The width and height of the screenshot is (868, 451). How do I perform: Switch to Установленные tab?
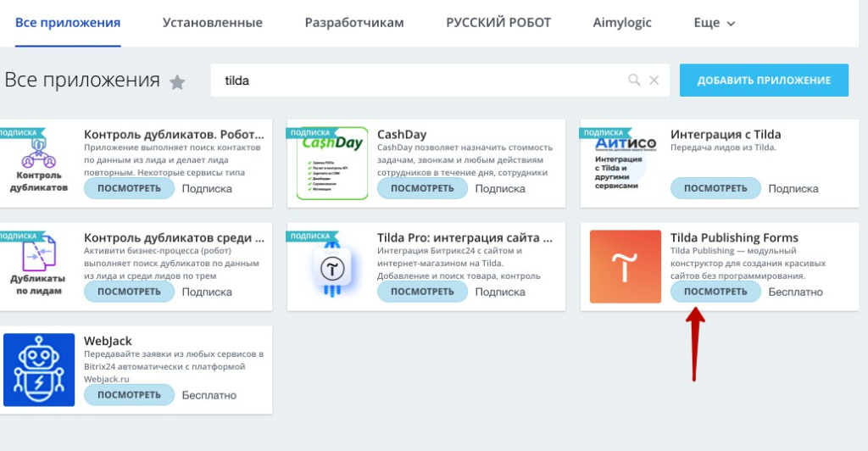click(213, 23)
